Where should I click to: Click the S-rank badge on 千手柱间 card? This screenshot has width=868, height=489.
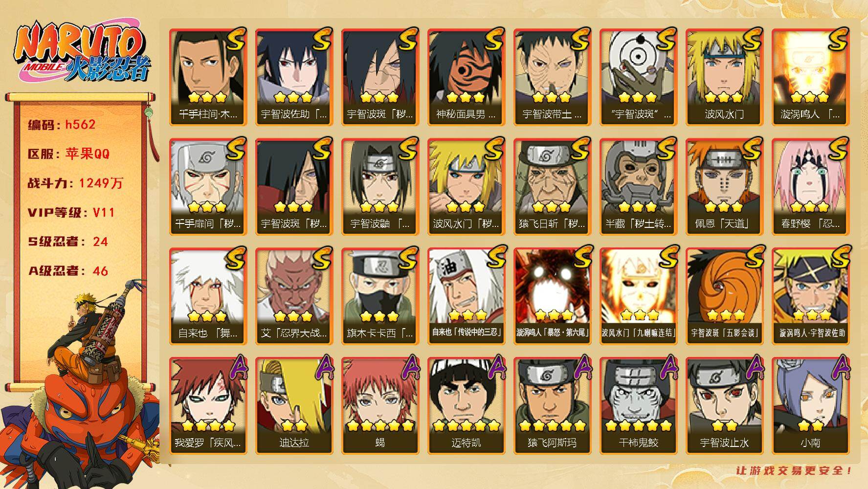(x=235, y=39)
